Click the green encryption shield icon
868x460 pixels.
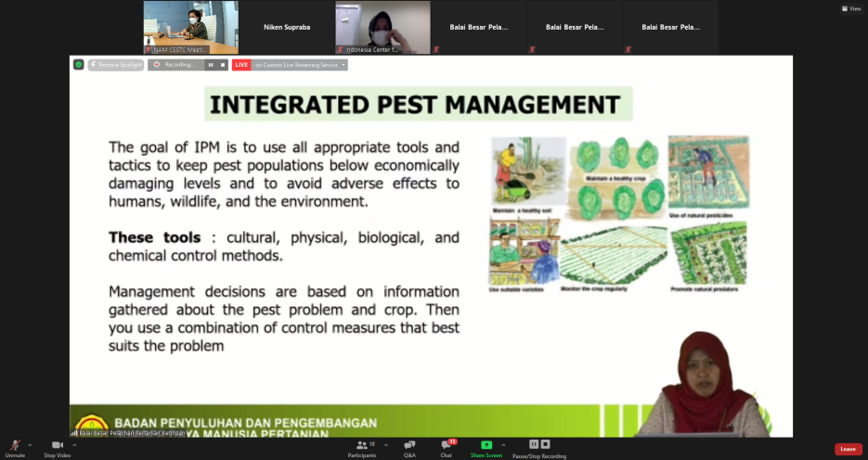[x=79, y=65]
